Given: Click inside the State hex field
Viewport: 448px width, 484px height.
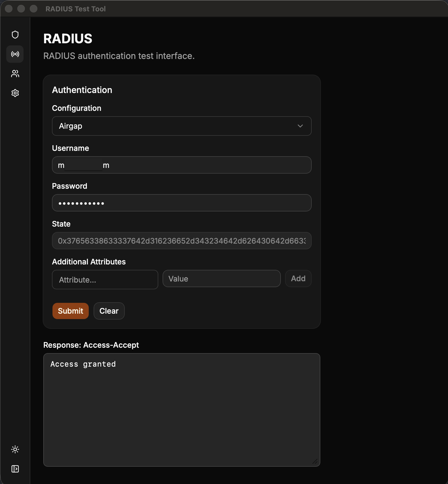Looking at the screenshot, I should click(182, 241).
